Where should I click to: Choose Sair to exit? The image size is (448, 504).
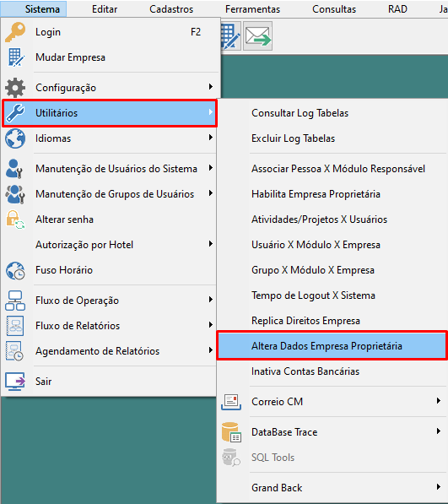(x=43, y=382)
